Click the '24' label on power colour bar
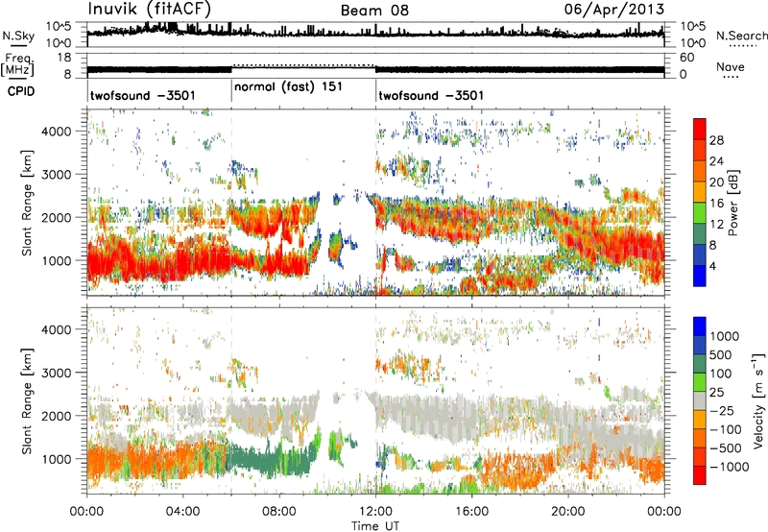This screenshot has width=768, height=532. click(716, 161)
